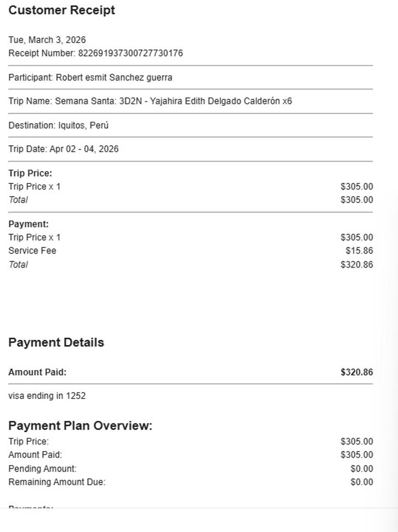
Task: Click the Service Fee label
Action: (x=32, y=251)
